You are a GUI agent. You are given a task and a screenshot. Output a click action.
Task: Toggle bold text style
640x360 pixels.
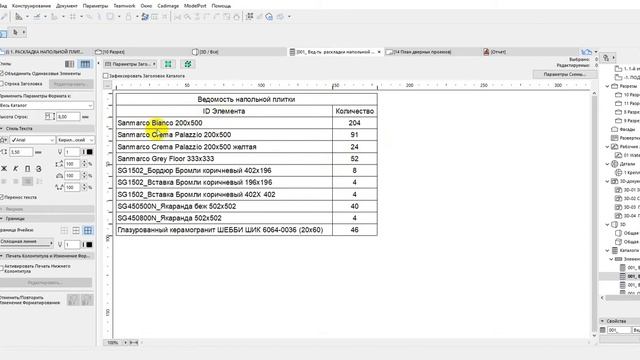[4, 169]
